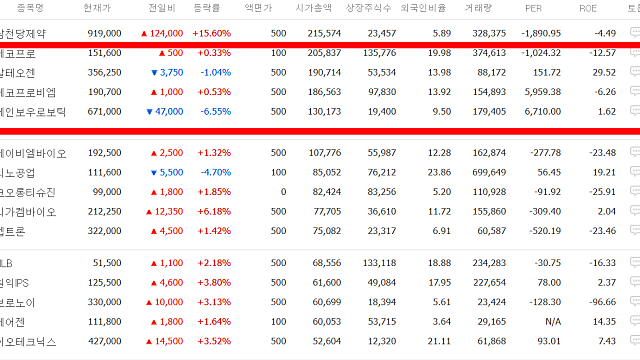This screenshot has height=360, width=640.
Task: Open the 에이비엘바이오 stock link
Action: (x=33, y=153)
